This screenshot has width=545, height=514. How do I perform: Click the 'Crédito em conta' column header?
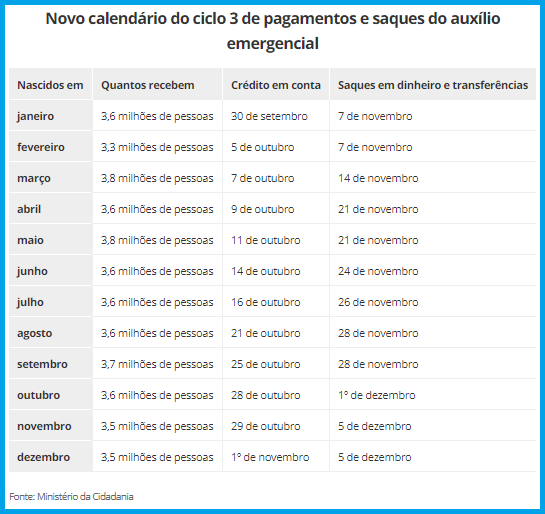[276, 85]
